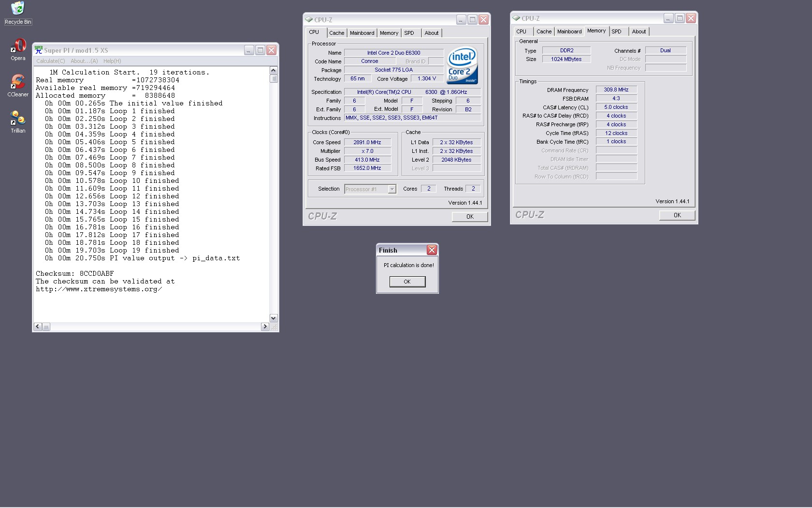This screenshot has width=812, height=508.
Task: Click the Socket 775 LGA package field
Action: (394, 70)
